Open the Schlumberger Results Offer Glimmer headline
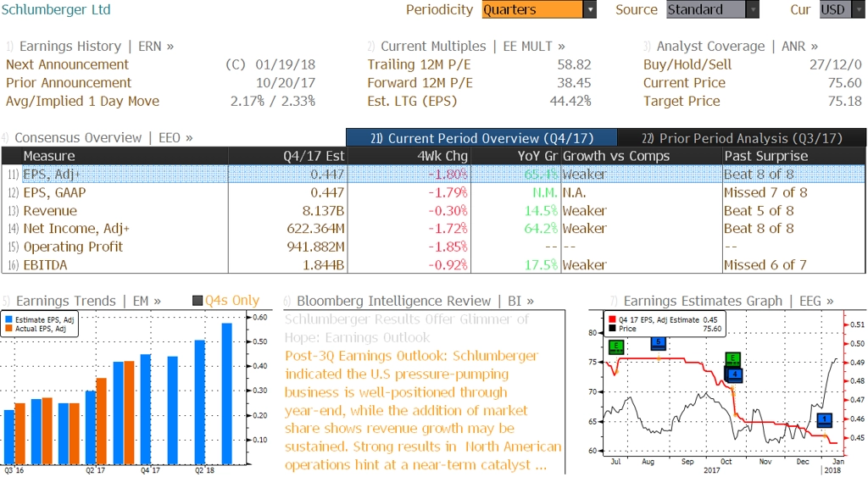 [x=407, y=328]
